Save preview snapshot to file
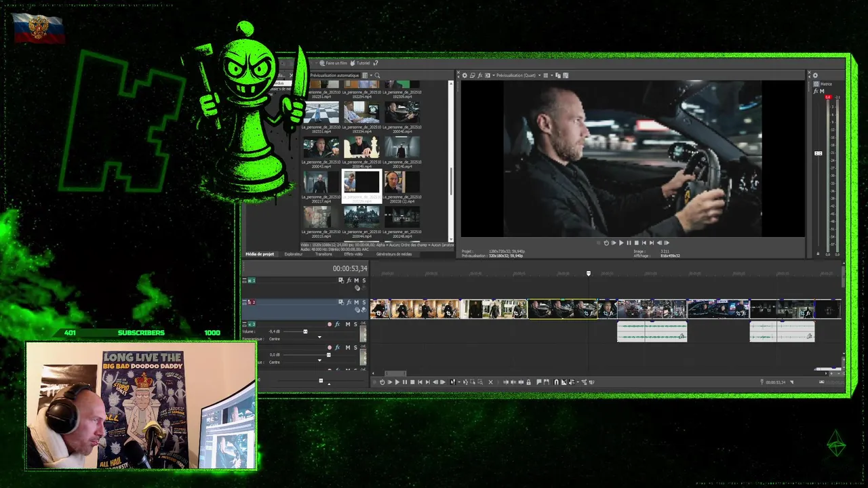Viewport: 868px width, 488px height. pyautogui.click(x=566, y=75)
